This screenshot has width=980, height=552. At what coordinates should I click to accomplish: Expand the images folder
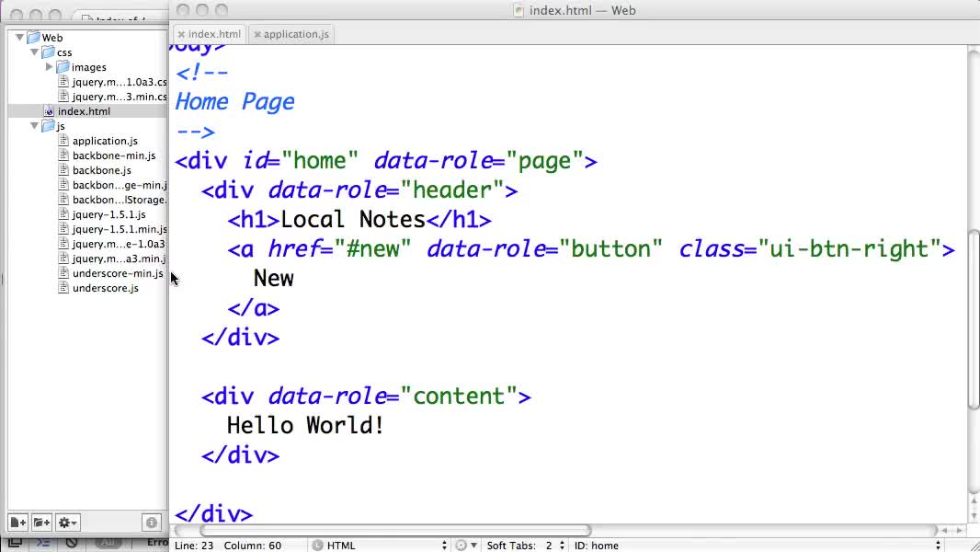[49, 66]
